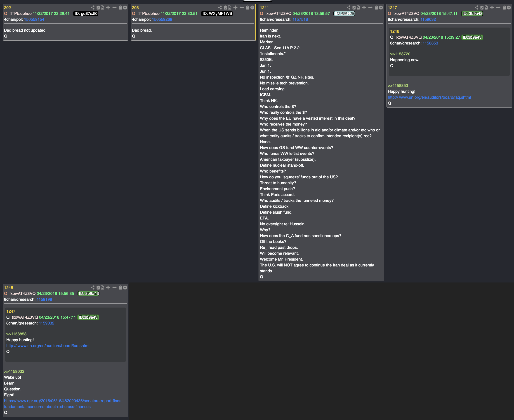Click circular up-arrow icon on post 203
Image resolution: width=514 pixels, height=420 pixels.
(252, 7)
